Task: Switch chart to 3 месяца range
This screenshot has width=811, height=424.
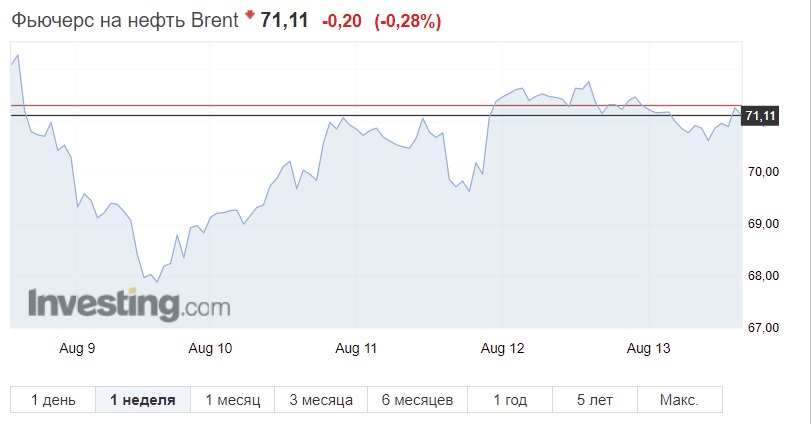Action: point(321,400)
